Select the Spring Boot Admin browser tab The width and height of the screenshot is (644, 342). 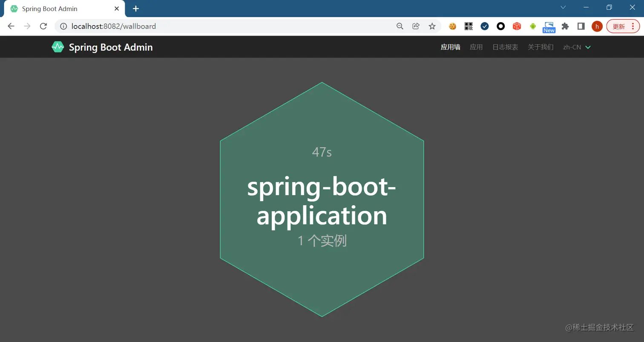pyautogui.click(x=65, y=9)
